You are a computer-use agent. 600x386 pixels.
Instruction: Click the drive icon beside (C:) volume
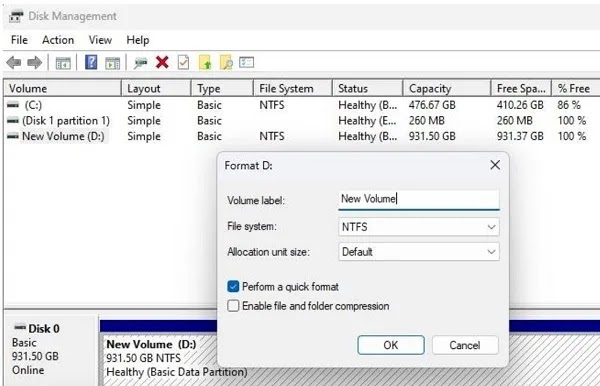click(13, 105)
